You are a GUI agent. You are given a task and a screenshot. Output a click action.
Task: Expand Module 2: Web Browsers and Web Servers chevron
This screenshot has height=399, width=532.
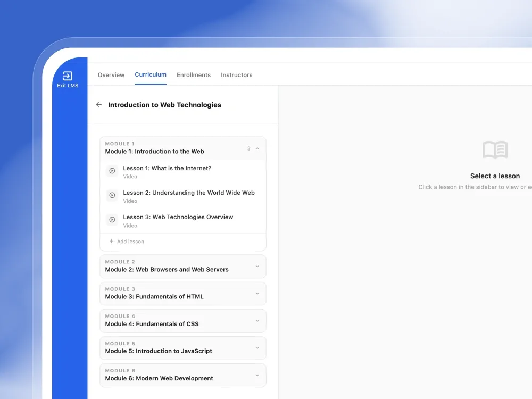tap(257, 267)
